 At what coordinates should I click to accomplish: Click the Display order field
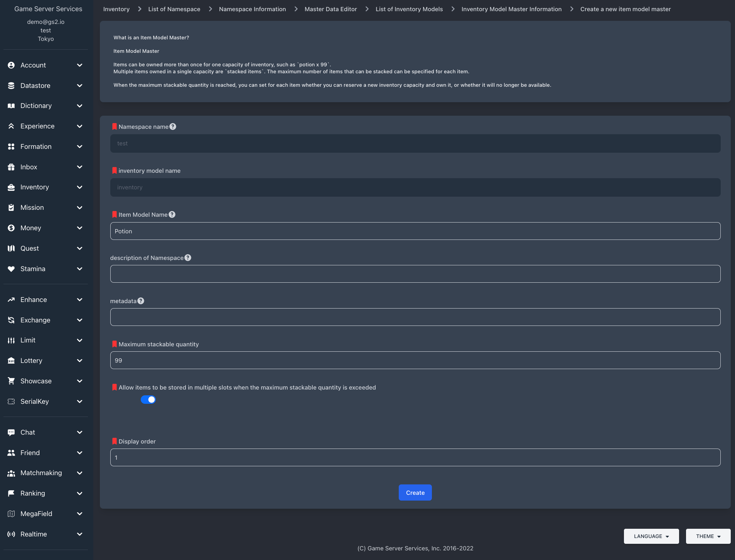(x=415, y=457)
